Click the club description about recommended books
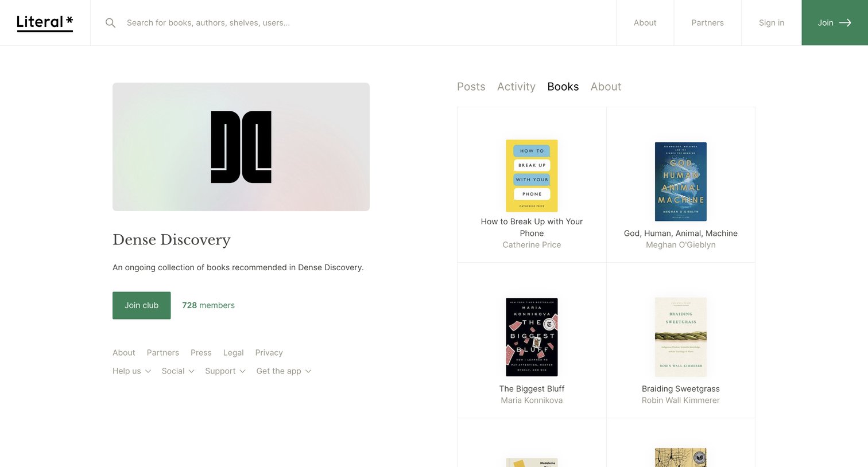The width and height of the screenshot is (868, 467). (238, 267)
